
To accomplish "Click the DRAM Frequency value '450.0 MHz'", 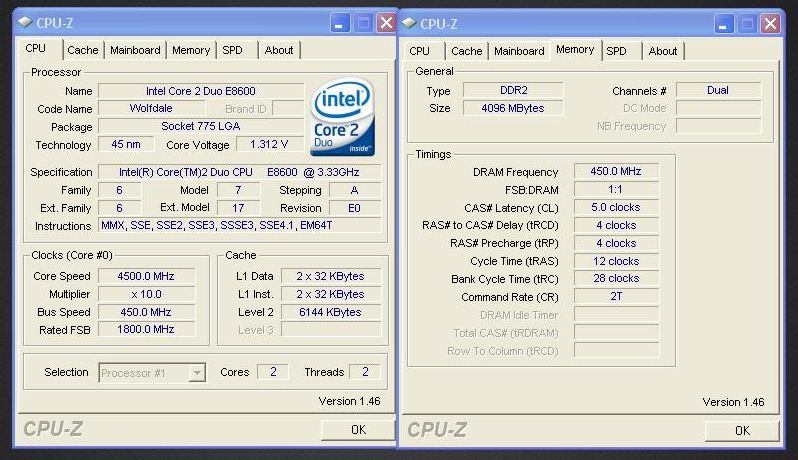I will [x=616, y=171].
